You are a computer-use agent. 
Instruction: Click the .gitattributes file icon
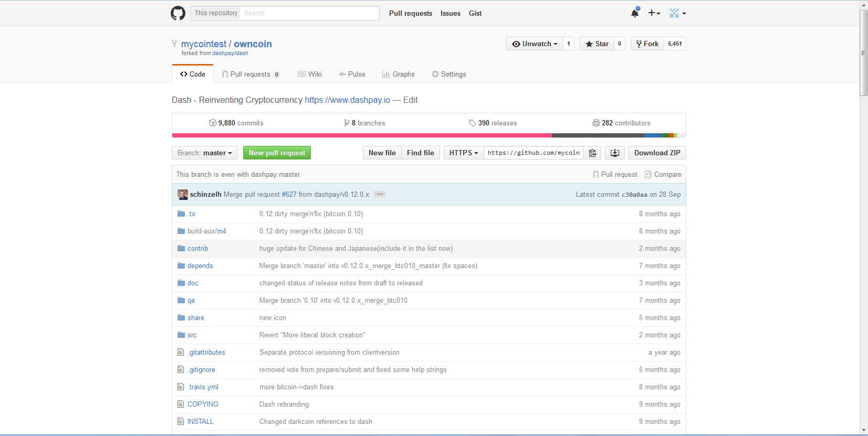tap(181, 353)
